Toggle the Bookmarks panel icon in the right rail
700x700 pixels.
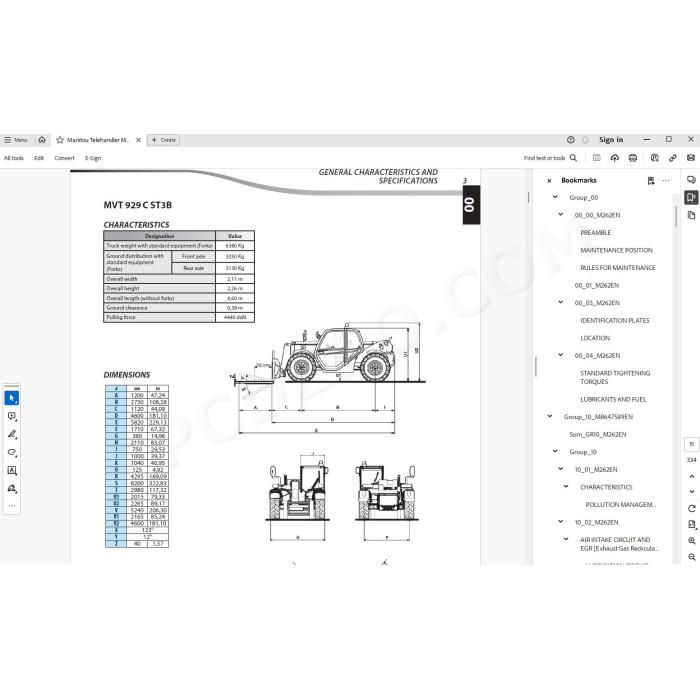click(691, 197)
